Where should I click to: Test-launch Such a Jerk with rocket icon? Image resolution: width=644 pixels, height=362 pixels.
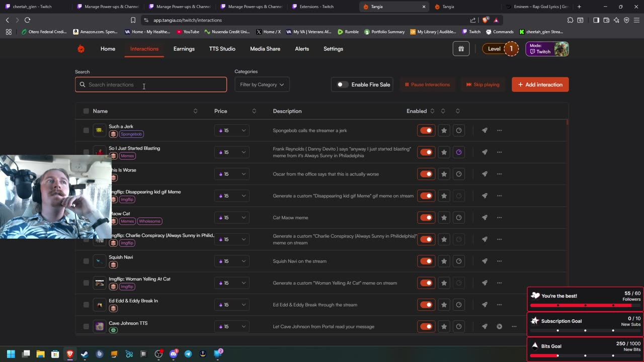pos(485,130)
